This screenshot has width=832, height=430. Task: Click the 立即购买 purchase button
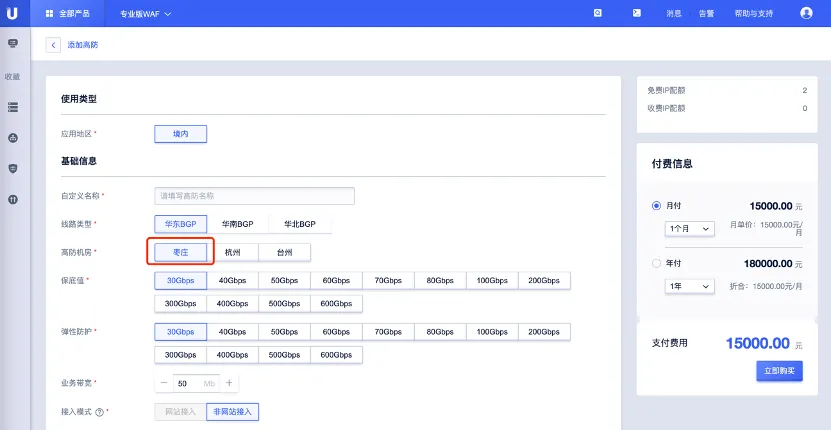(779, 371)
